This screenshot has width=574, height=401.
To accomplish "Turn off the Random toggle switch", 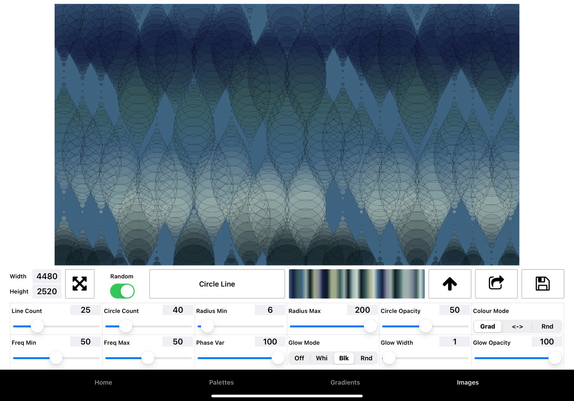I will [122, 292].
